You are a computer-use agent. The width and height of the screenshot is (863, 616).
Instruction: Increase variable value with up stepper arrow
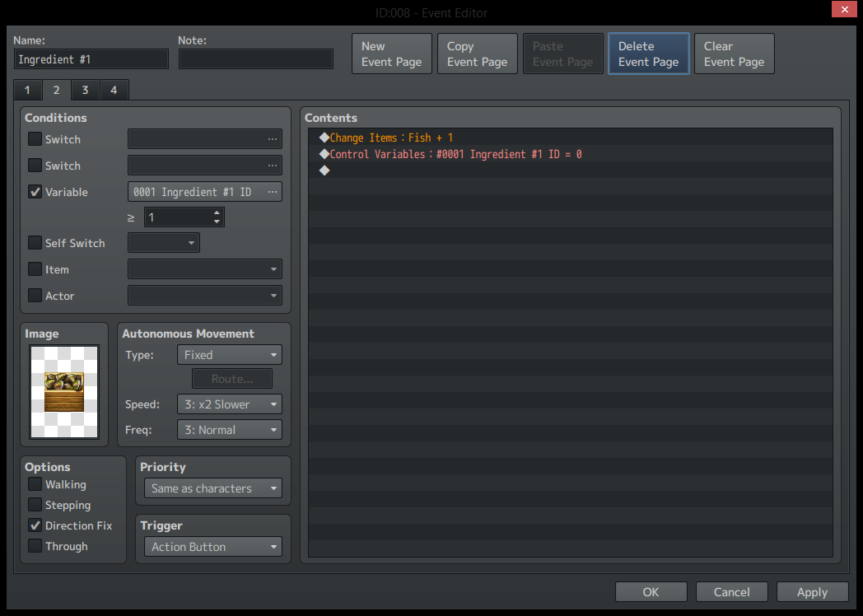(x=217, y=213)
